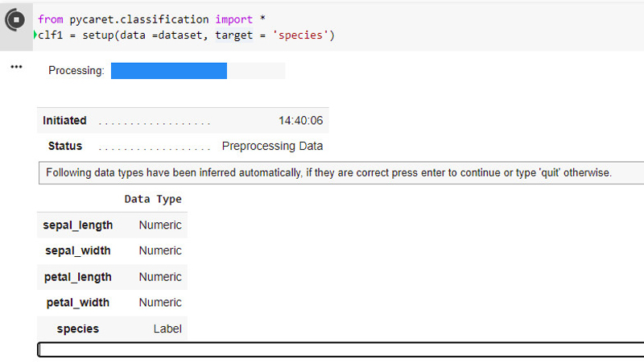Click the 14:40:06 initiated timestamp
644x364 pixels.
coord(300,121)
